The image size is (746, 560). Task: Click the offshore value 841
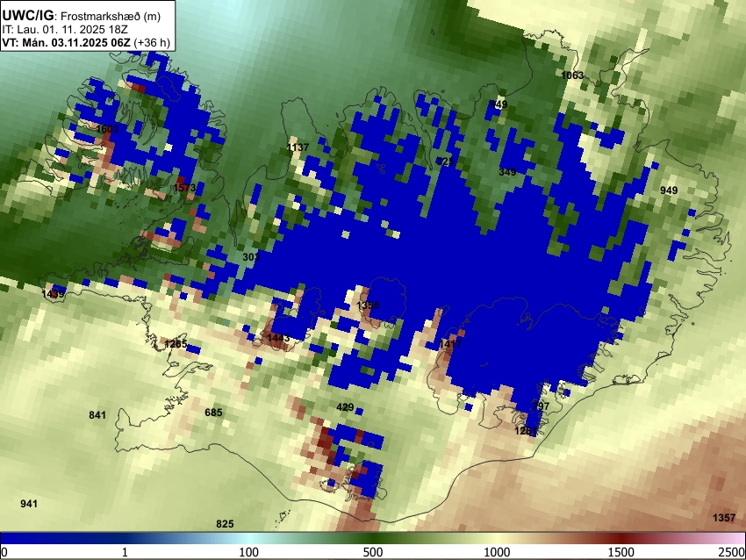(97, 415)
